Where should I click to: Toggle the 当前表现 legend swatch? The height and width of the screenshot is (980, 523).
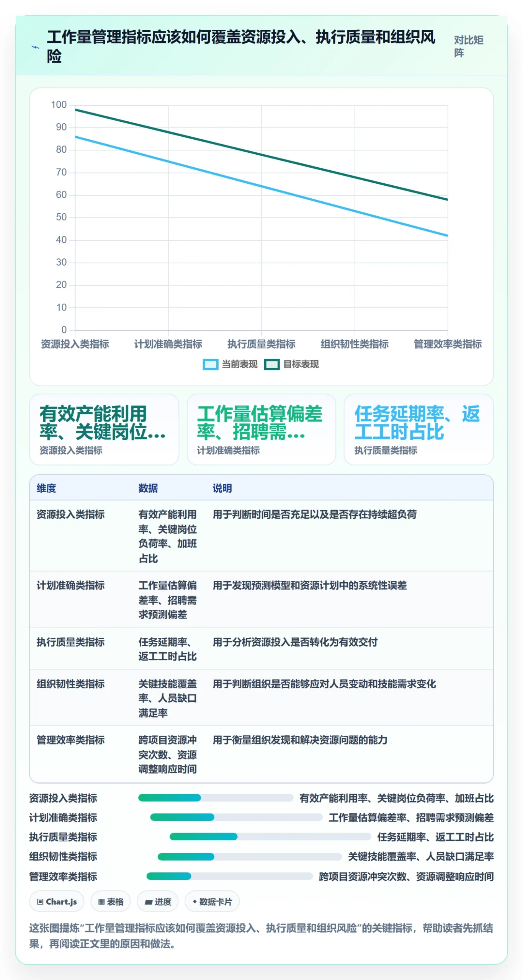coord(210,364)
